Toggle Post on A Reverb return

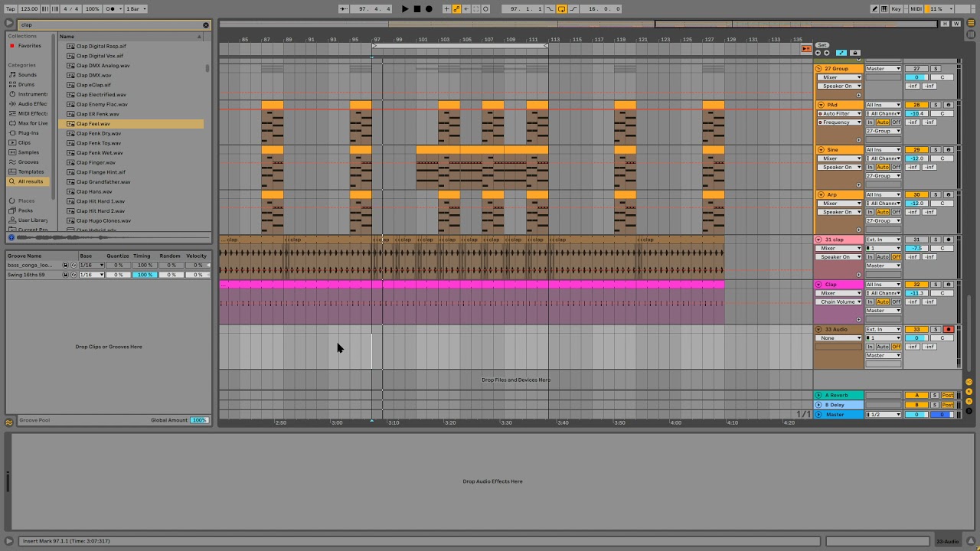948,396
